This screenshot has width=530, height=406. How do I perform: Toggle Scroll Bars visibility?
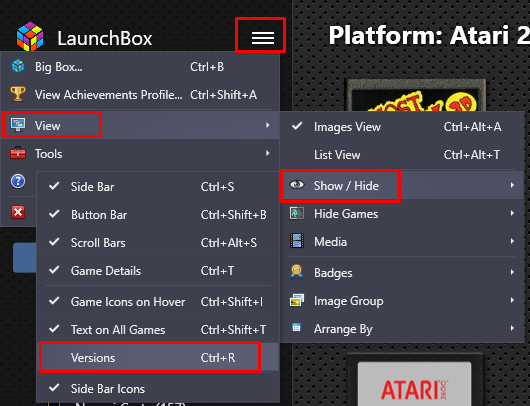pyautogui.click(x=158, y=242)
